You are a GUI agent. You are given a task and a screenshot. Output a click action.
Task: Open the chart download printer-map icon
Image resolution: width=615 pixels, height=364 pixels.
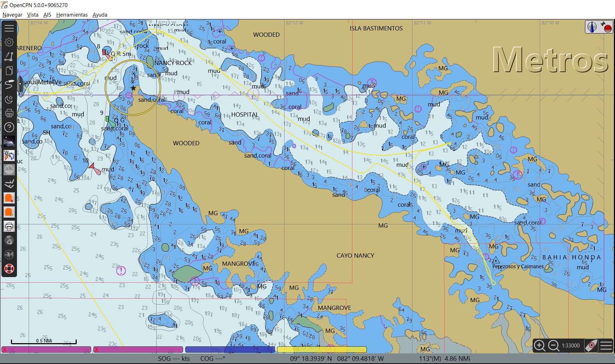9,226
